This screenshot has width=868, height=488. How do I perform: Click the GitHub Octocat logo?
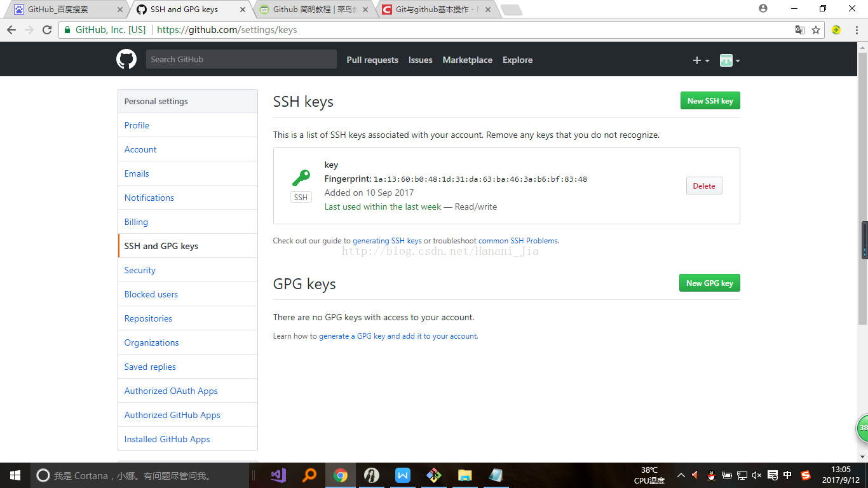click(x=126, y=60)
